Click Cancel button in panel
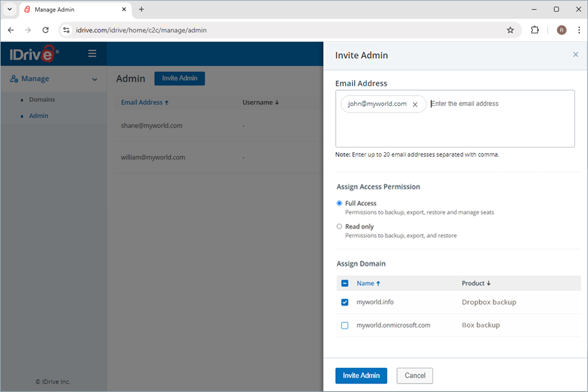The height and width of the screenshot is (392, 588). click(x=415, y=376)
